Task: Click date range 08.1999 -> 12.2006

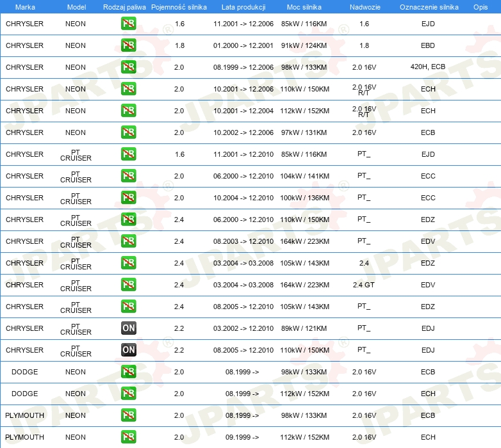Action: 243,67
